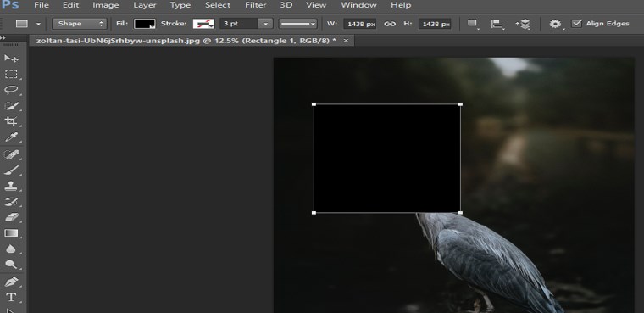
Task: Select the Move tool
Action: coord(11,58)
